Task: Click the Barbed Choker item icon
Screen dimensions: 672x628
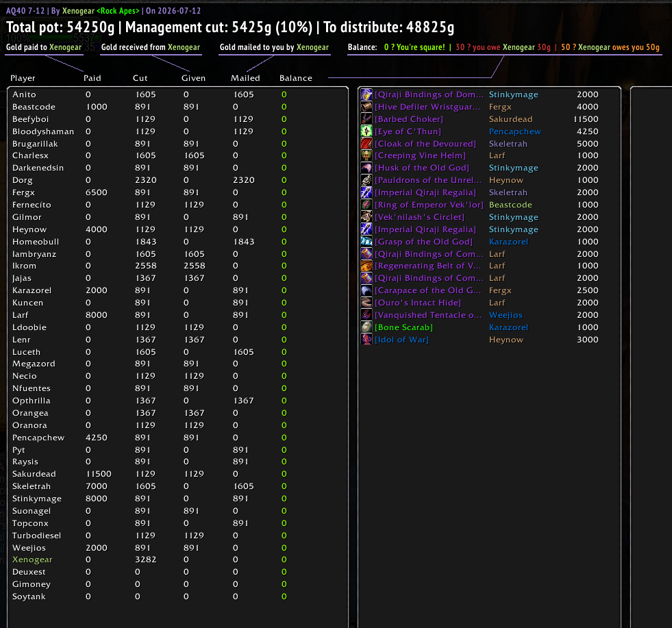Action: point(366,119)
